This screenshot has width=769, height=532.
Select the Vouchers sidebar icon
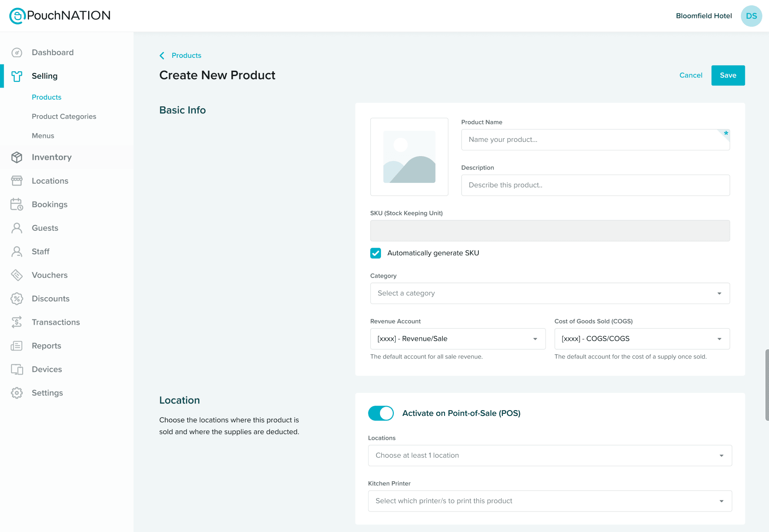pos(16,275)
